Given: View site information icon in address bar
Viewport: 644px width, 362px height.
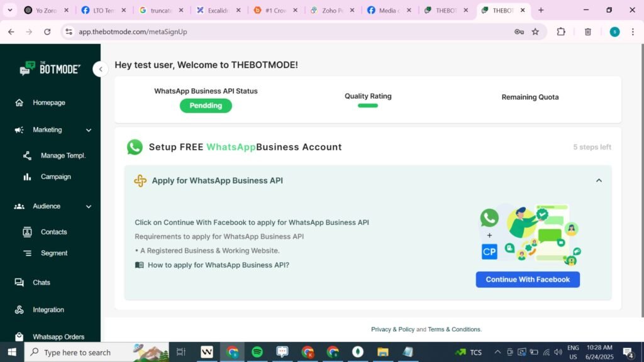Looking at the screenshot, I should pyautogui.click(x=69, y=31).
